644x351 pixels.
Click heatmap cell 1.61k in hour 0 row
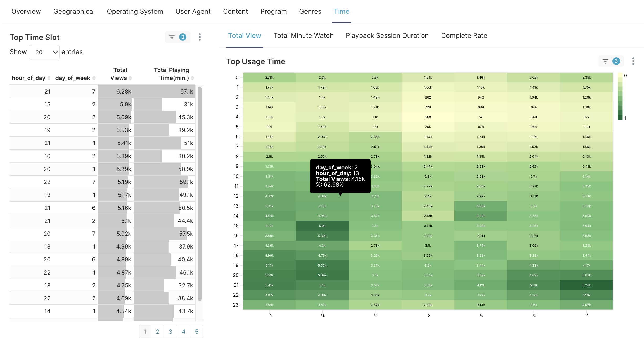click(x=428, y=77)
